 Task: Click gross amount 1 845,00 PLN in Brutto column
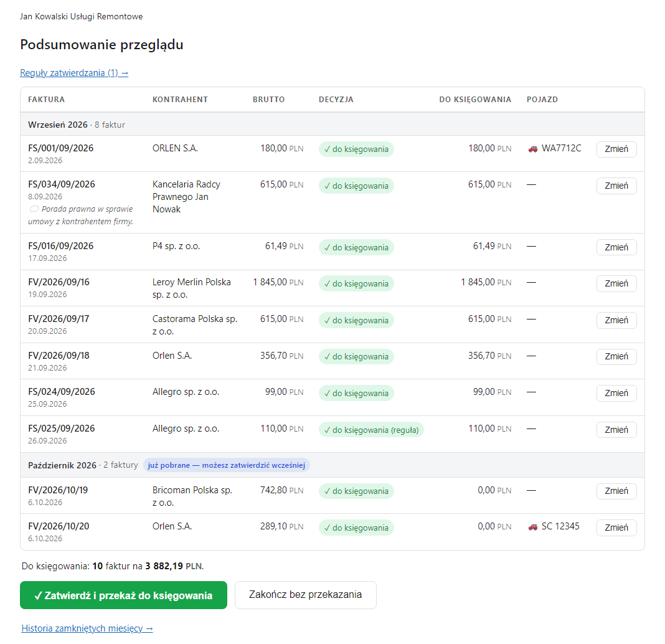[x=278, y=282]
